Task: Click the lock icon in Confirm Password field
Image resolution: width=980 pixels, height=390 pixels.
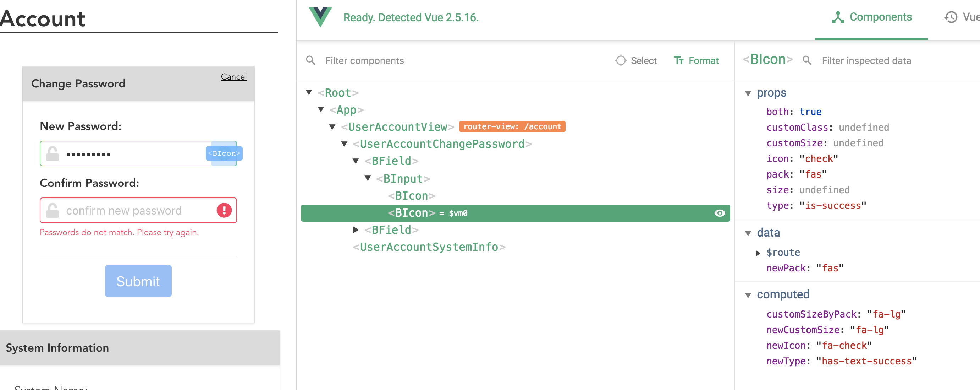Action: (53, 210)
